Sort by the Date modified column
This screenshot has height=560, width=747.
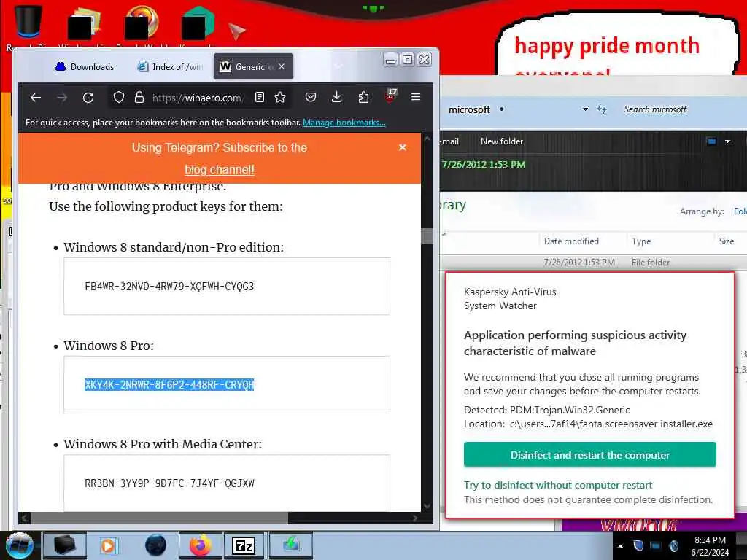(571, 241)
